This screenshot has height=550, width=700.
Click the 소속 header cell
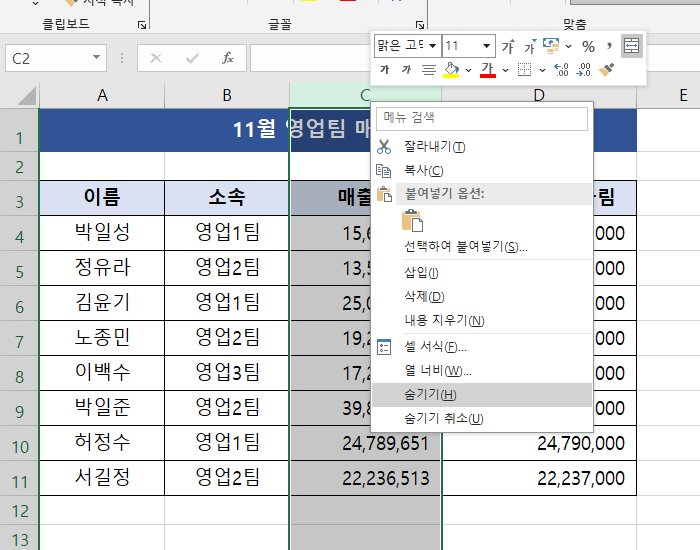coord(227,198)
